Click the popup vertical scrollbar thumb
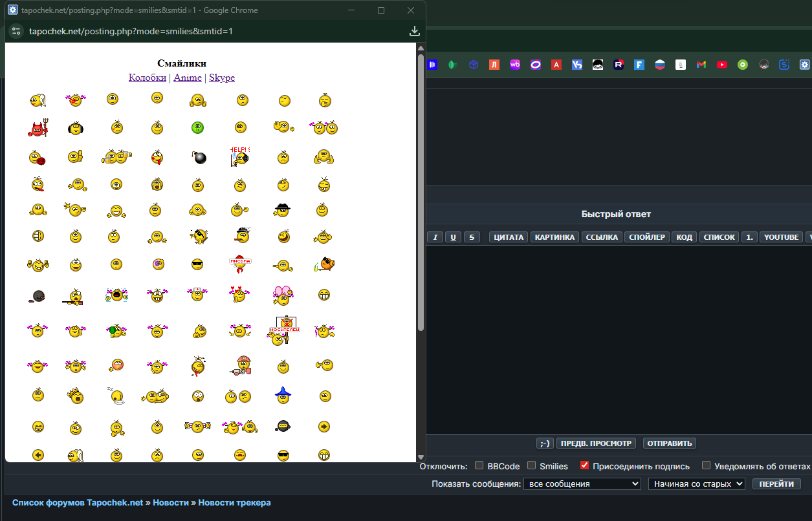Screen dimensions: 812x521 [x=421, y=193]
